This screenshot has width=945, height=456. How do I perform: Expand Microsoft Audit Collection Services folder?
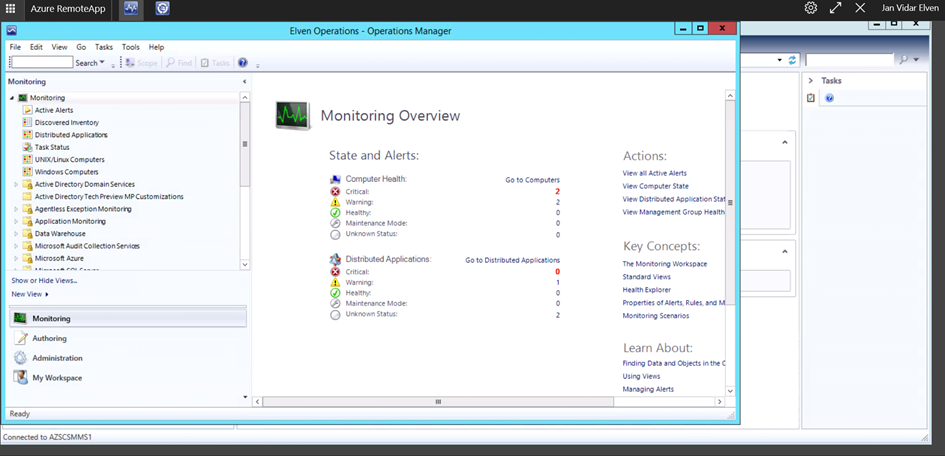coord(16,246)
